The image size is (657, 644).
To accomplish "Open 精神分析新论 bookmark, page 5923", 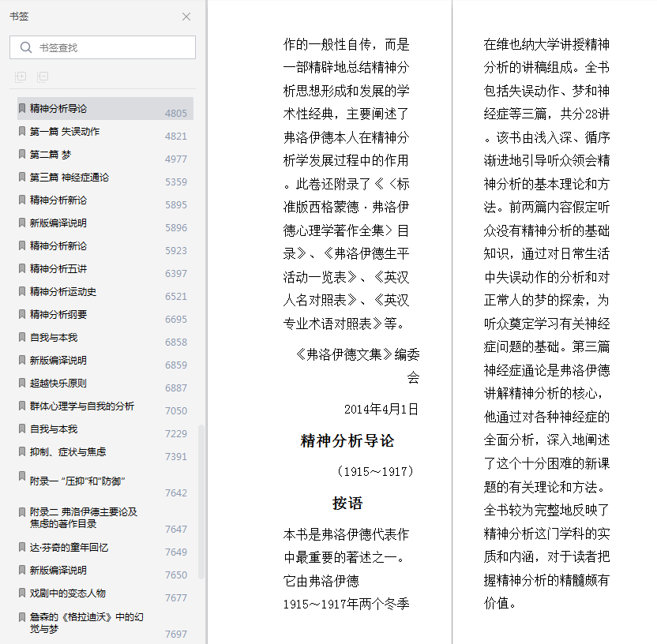I will 105,246.
